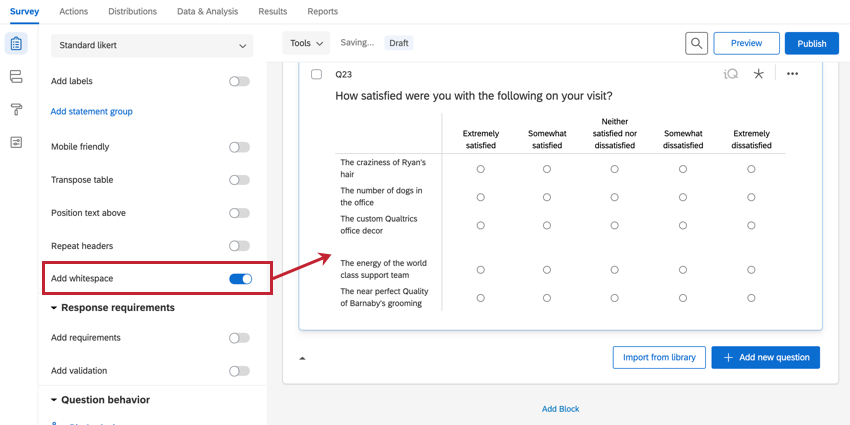Click the star icon on Q23
850x425 pixels.
758,74
